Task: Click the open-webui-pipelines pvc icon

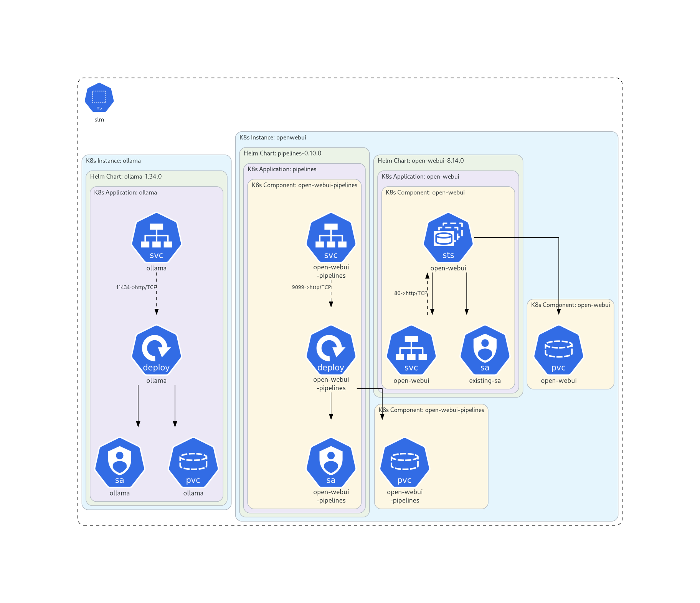Action: (404, 463)
